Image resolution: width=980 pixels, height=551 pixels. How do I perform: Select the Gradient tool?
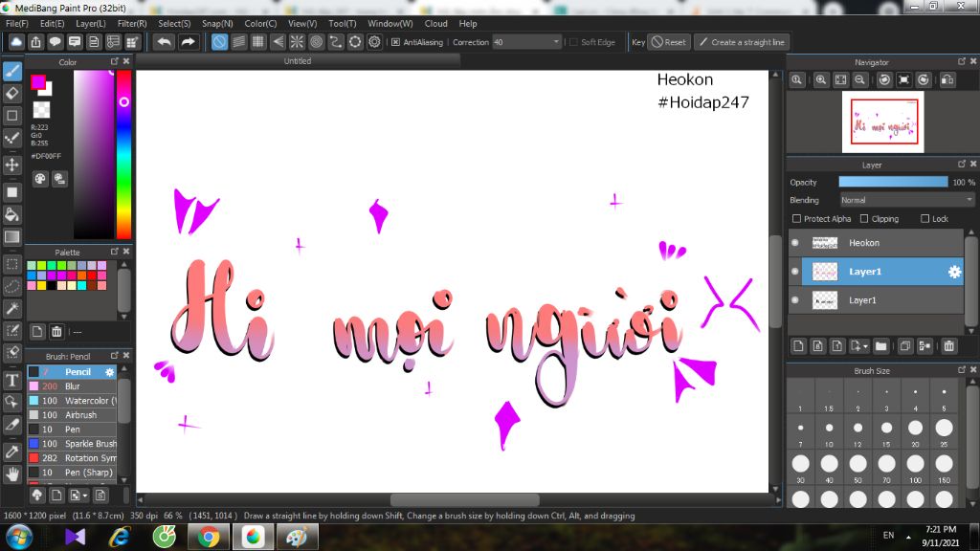coord(12,237)
